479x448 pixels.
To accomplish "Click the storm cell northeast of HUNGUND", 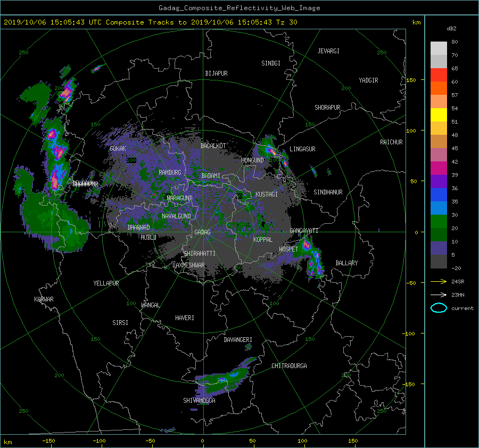I will pos(270,149).
